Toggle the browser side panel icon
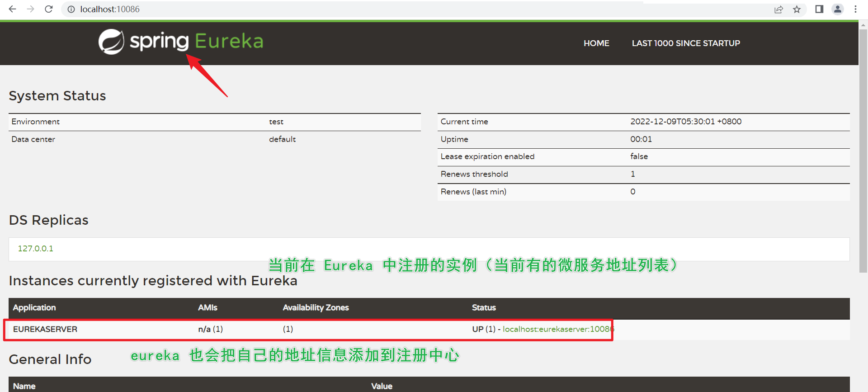Screen dimensions: 868x392 click(x=819, y=9)
